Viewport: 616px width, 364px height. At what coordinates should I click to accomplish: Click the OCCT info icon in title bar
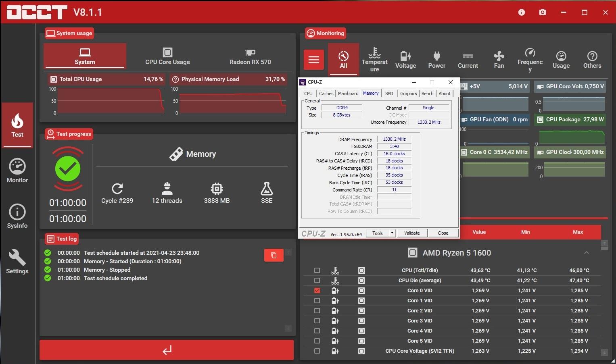tap(522, 12)
